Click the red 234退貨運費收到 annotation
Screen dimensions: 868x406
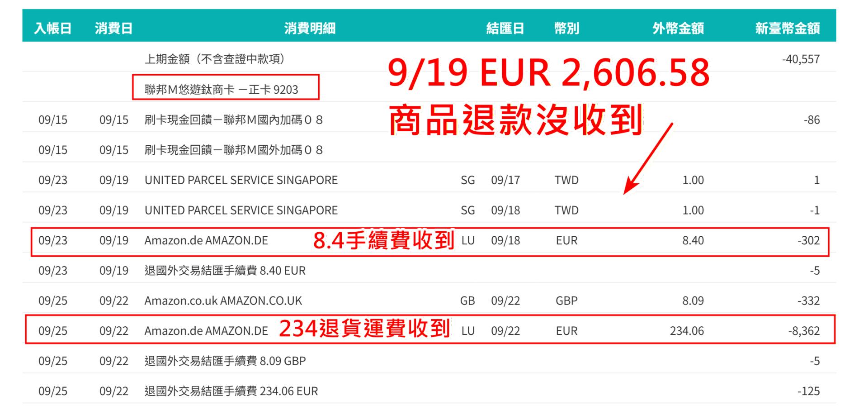click(364, 329)
